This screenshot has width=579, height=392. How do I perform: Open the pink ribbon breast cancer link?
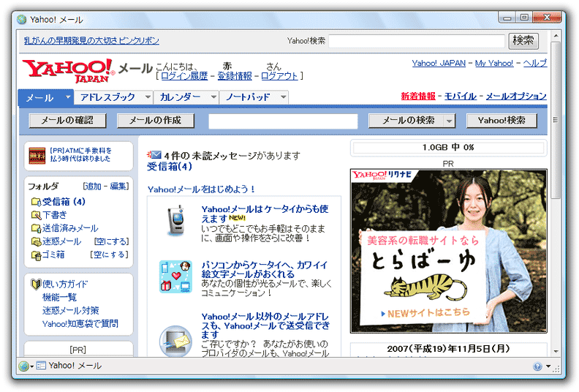pyautogui.click(x=91, y=41)
